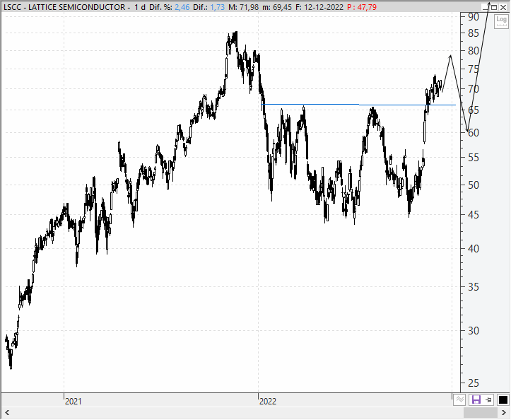Click the purple floppy disk save icon
Viewport: 511px width, 420px height.
[476, 399]
